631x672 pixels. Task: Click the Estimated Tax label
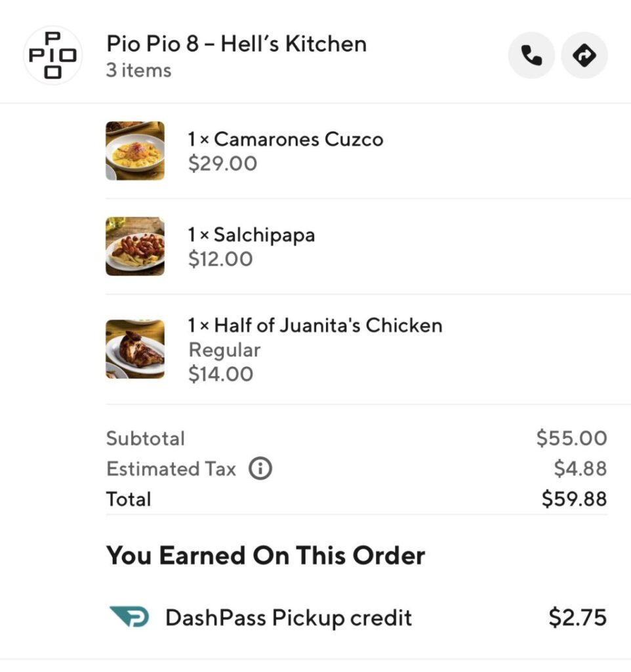[171, 469]
